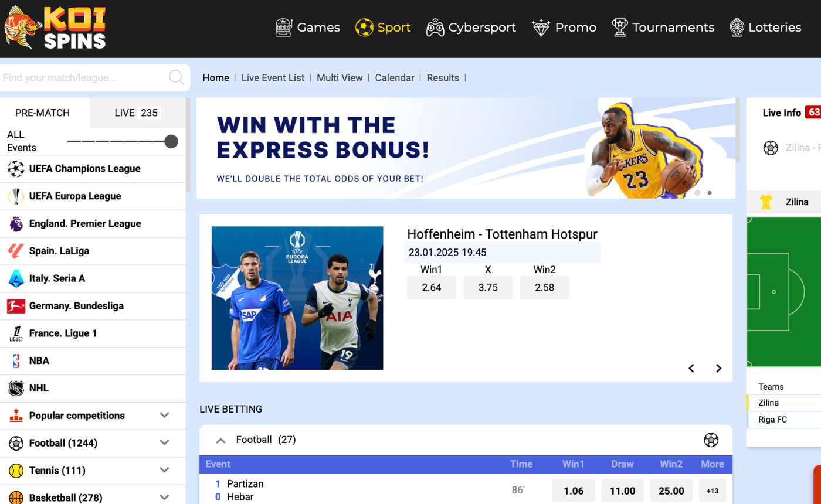Viewport: 821px width, 504px height.
Task: Select Win1 odds 1.06 for Partizan
Action: [574, 491]
